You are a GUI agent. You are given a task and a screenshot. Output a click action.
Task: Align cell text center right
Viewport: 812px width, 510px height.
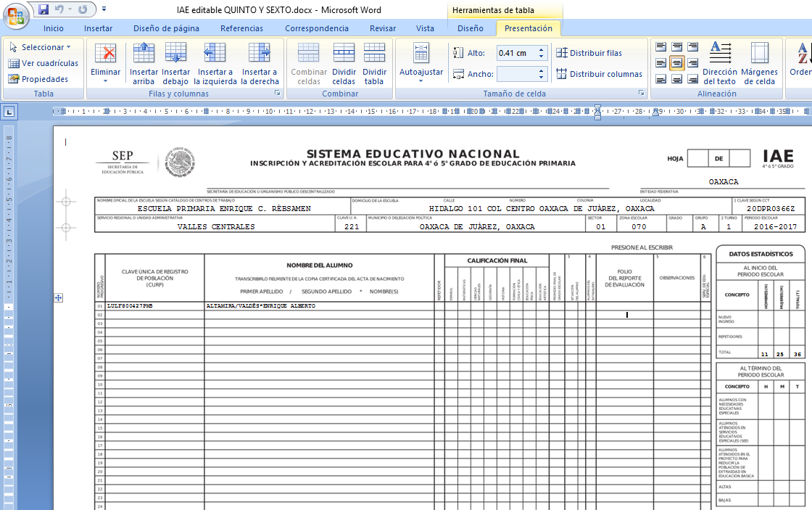(x=693, y=63)
